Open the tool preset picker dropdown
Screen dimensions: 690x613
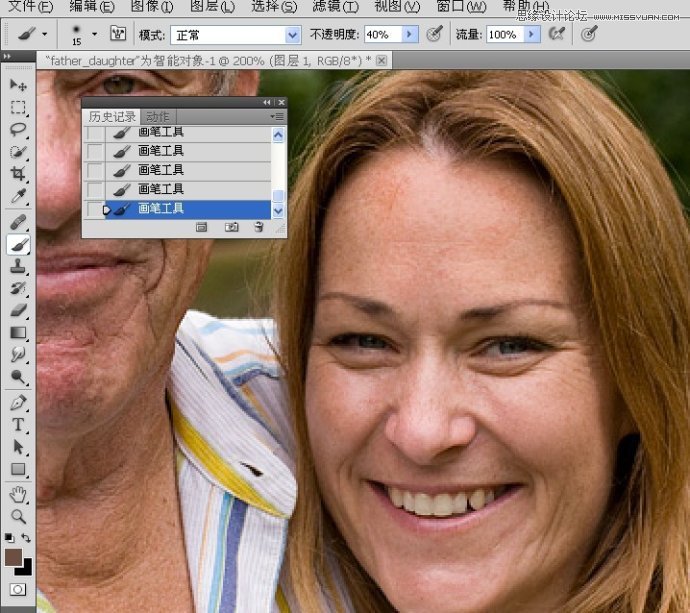(x=44, y=34)
